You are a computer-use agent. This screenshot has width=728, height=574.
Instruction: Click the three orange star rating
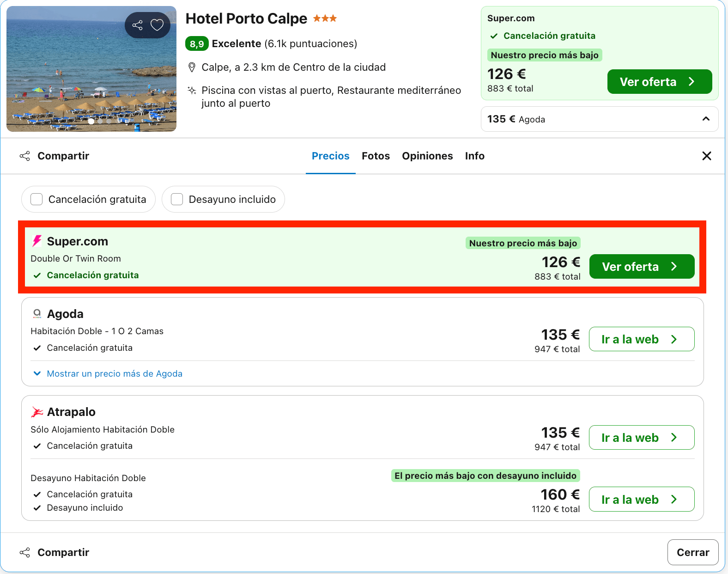(x=325, y=18)
